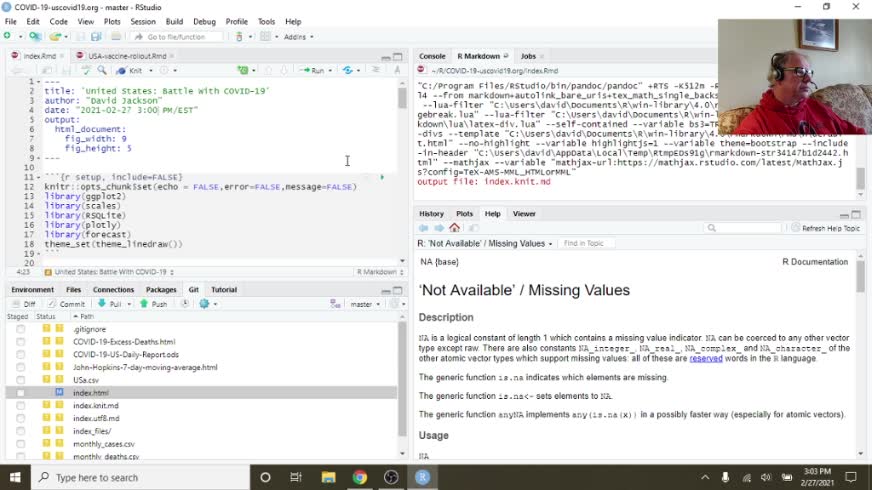
Task: Open the Knit options dropdown arrow
Action: (x=151, y=71)
